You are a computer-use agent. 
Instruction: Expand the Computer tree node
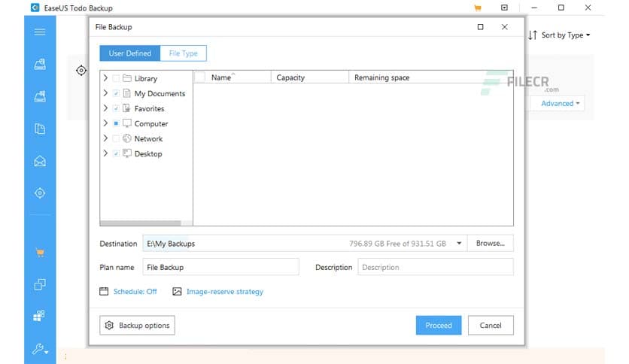click(105, 123)
